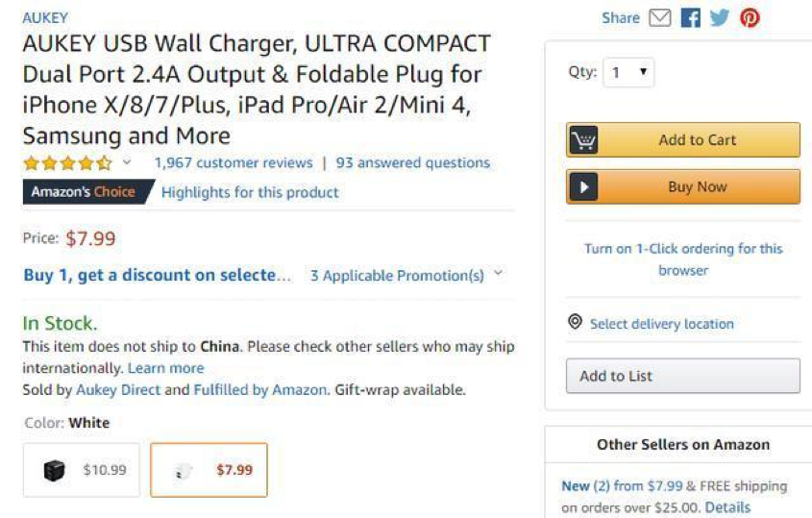Select the white $7.99 color option
The height and width of the screenshot is (518, 812).
(209, 471)
